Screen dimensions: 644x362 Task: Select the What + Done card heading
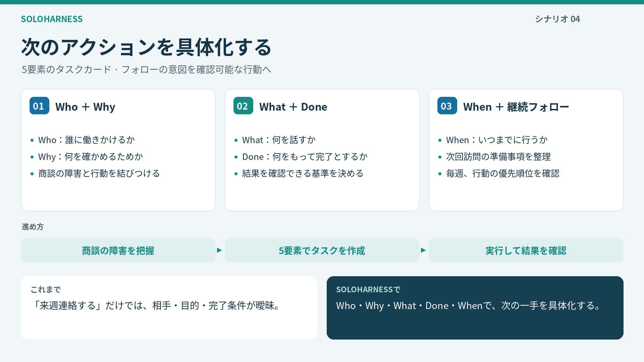293,107
